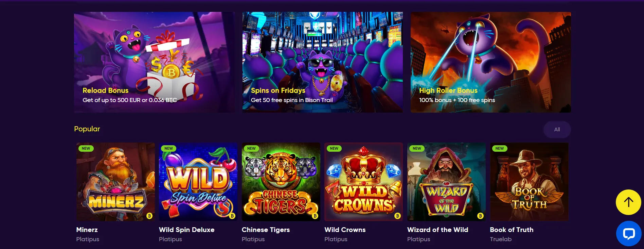Open the Reload Bonus promotion banner
The height and width of the screenshot is (249, 644).
coord(154,62)
